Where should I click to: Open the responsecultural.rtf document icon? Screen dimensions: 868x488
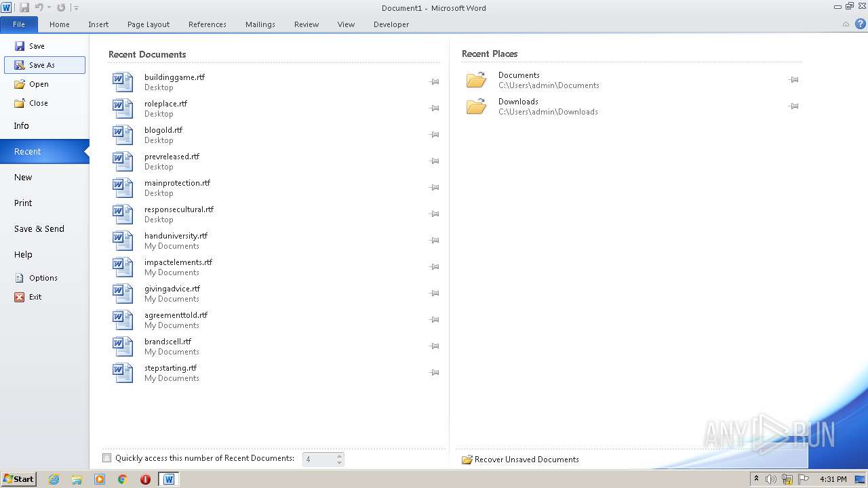click(x=123, y=214)
